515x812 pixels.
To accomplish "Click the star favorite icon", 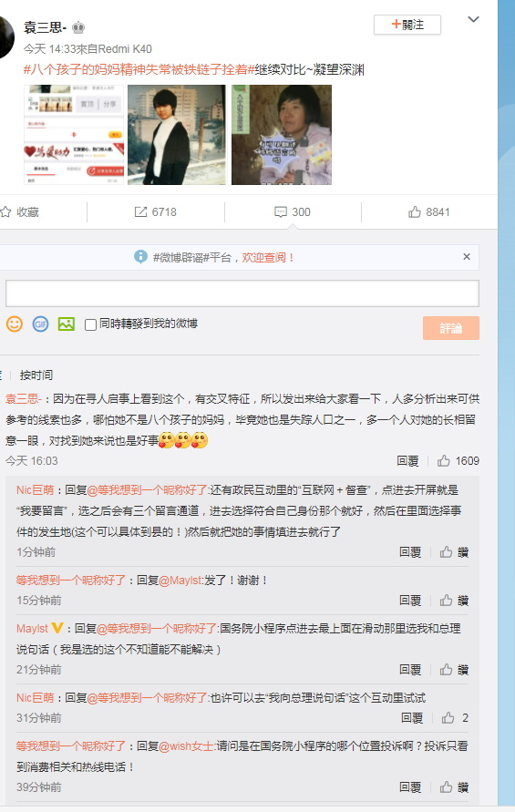I will (5, 211).
